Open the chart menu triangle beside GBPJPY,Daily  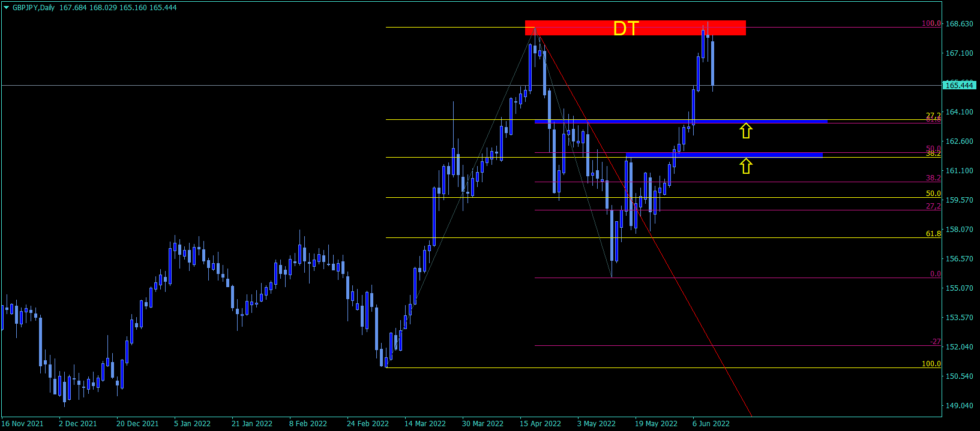(6, 8)
